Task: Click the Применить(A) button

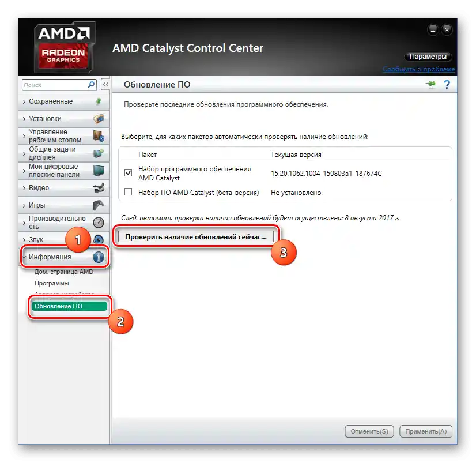Action: tap(426, 431)
